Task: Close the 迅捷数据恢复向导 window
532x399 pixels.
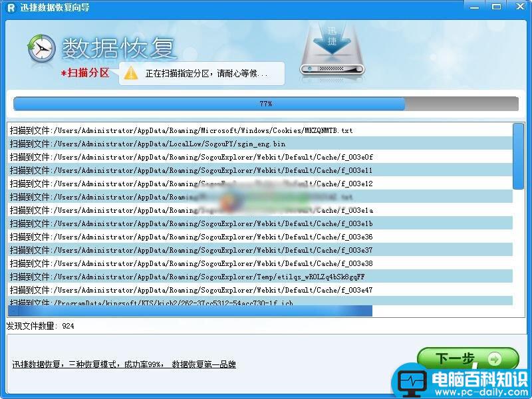Action: (520, 7)
